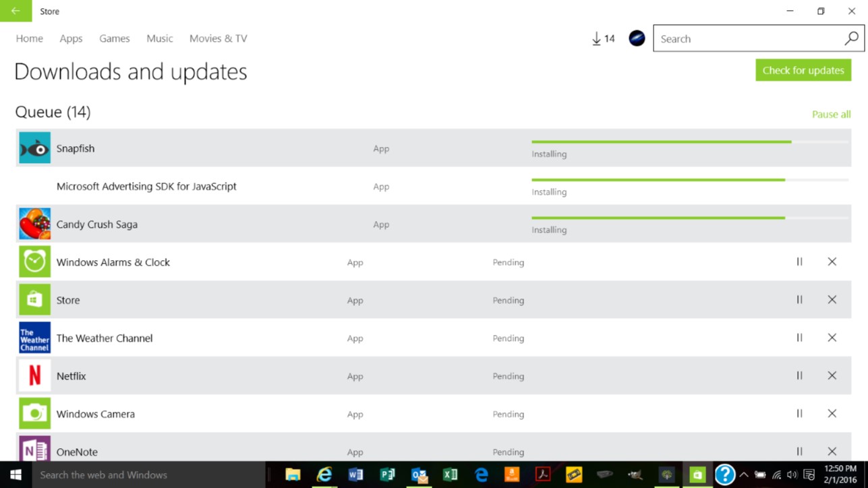Click the taskbar search box
The image size is (868, 488).
click(149, 475)
